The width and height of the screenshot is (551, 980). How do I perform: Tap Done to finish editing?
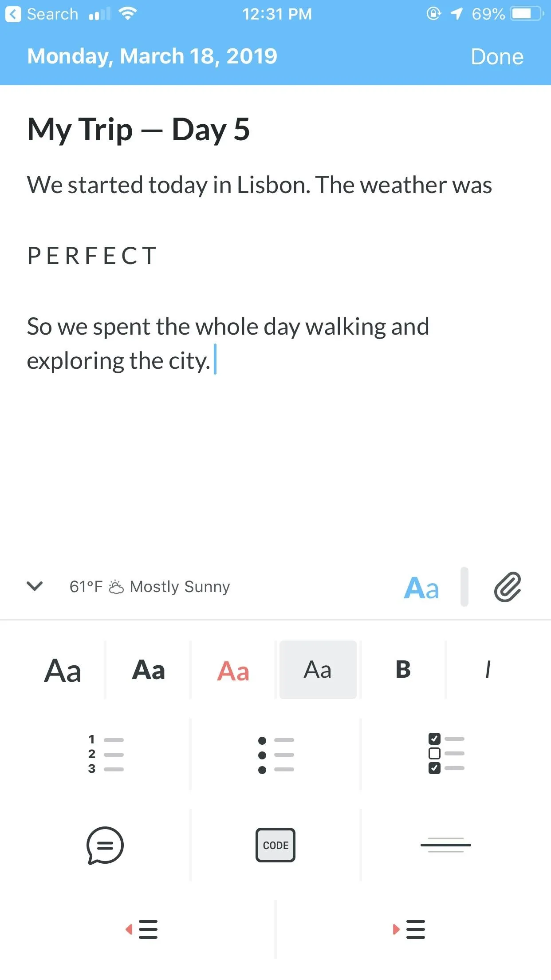497,57
